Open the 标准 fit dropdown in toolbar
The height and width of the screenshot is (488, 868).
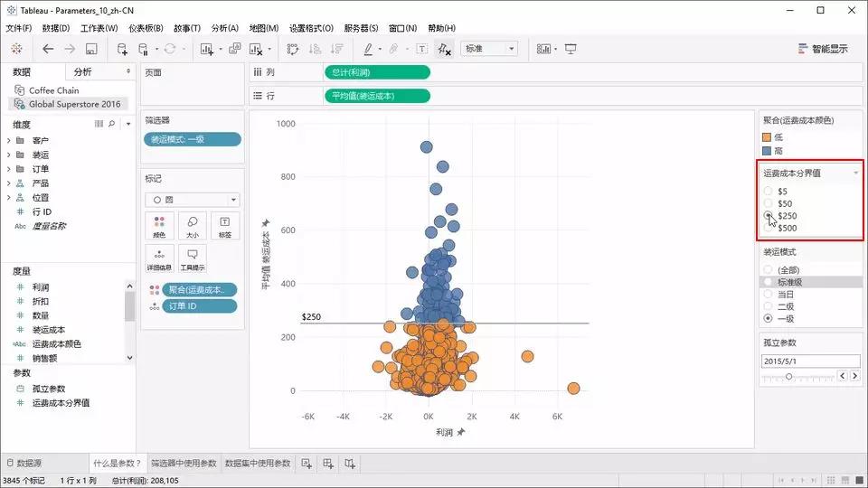(x=488, y=49)
